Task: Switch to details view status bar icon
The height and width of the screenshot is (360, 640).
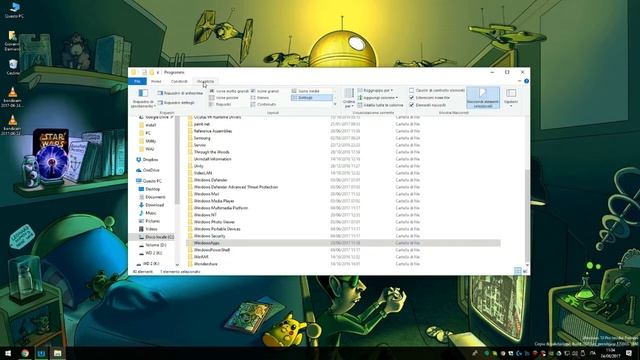Action: point(518,271)
